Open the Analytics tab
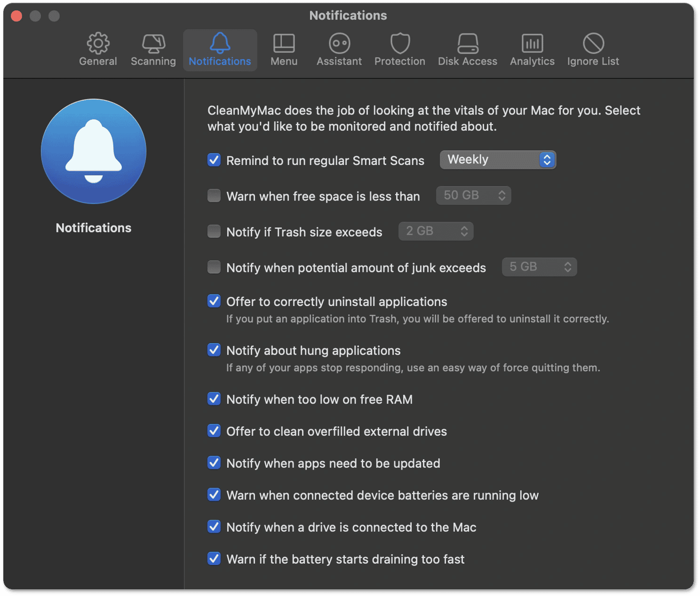Image resolution: width=700 pixels, height=596 pixels. [532, 50]
